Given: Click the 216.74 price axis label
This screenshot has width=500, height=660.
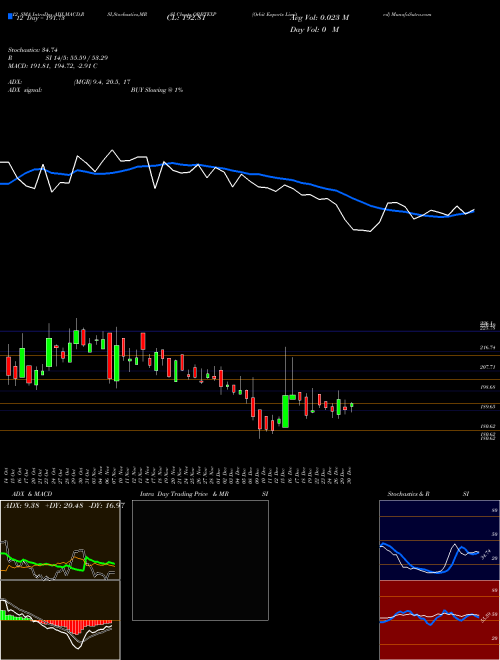Looking at the screenshot, I should 488,348.
